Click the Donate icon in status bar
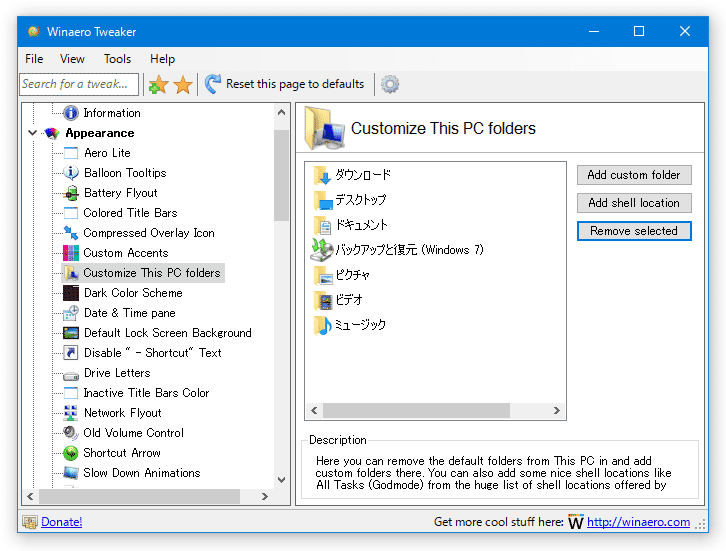The height and width of the screenshot is (551, 726). click(x=30, y=522)
